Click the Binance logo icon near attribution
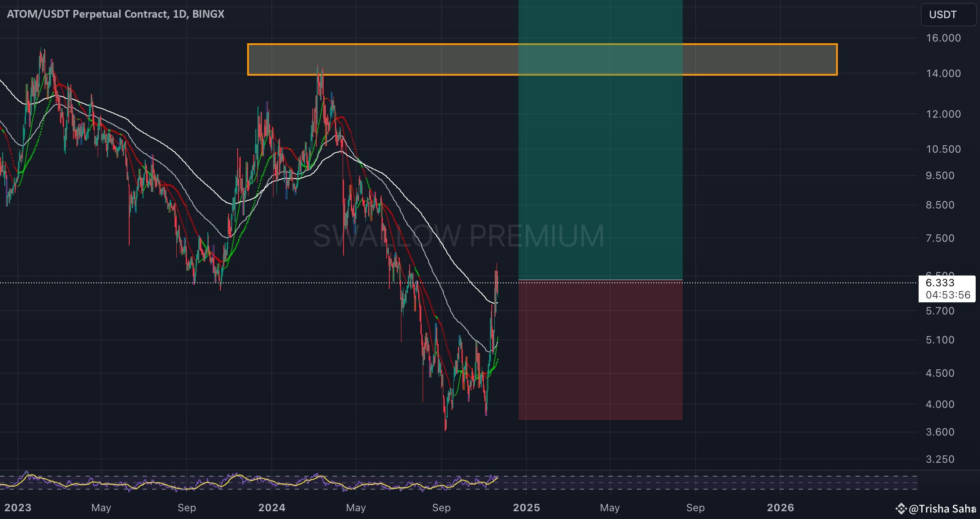This screenshot has height=519, width=980. (901, 509)
